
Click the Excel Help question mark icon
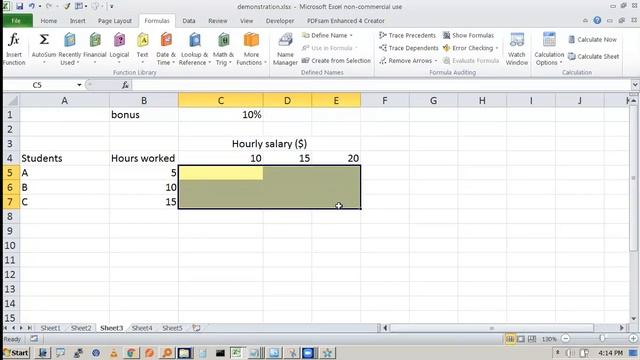pos(597,20)
